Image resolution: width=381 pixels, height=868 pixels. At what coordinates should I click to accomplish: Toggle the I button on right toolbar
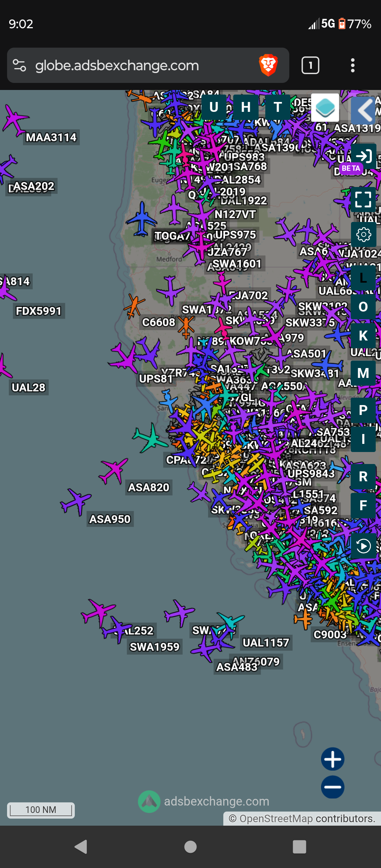point(363,439)
